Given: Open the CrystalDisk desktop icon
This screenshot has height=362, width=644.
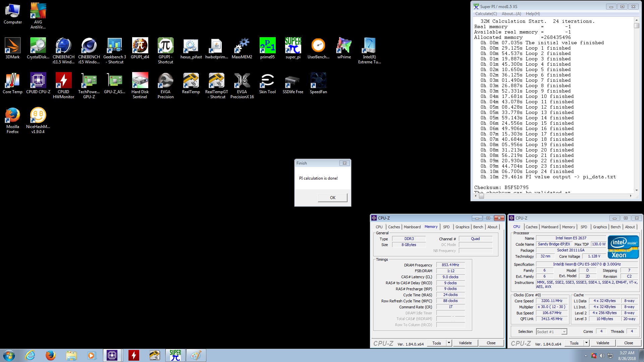Looking at the screenshot, I should (x=38, y=49).
